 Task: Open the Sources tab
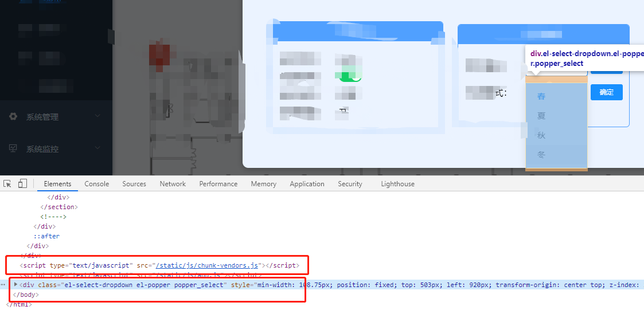tap(134, 184)
